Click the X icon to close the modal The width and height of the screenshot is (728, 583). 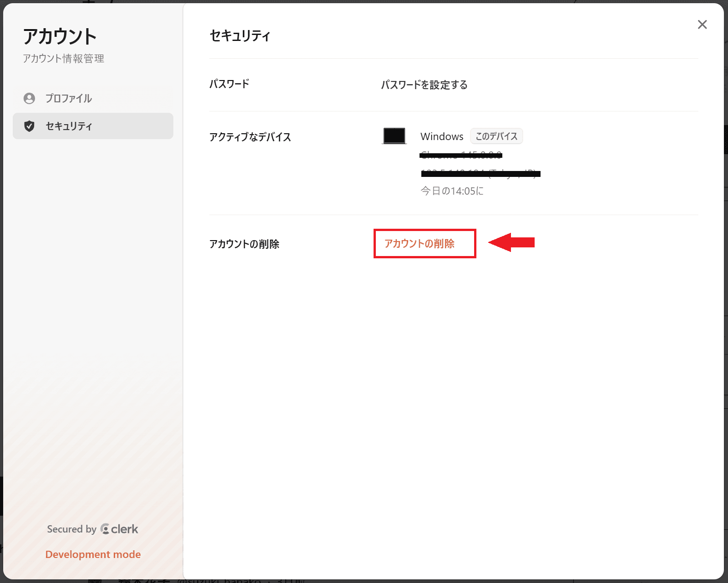point(703,25)
